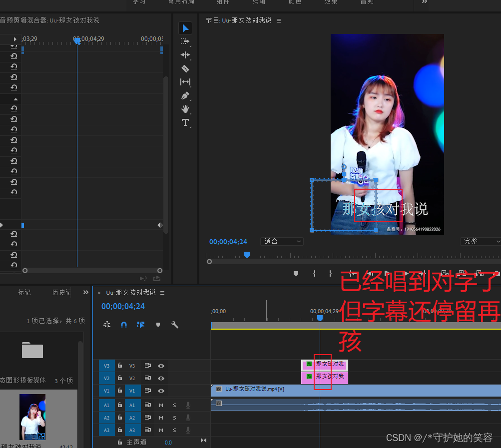Open the Program monitor panel menu
This screenshot has width=501, height=448.
point(279,21)
